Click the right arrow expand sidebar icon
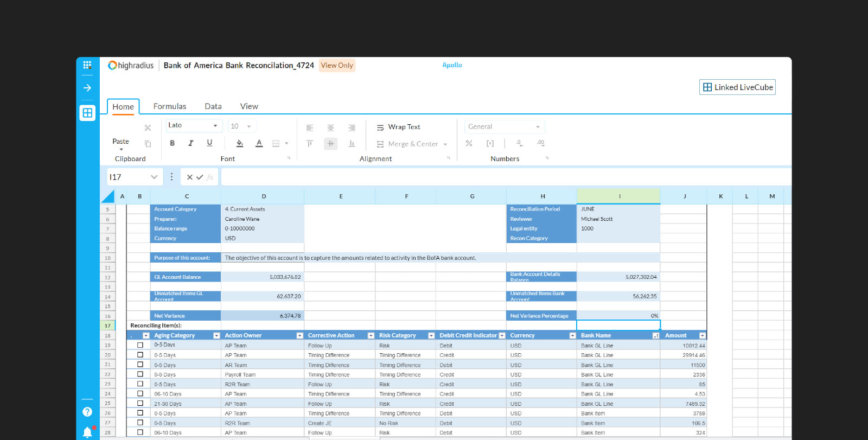The width and height of the screenshot is (868, 440). 87,88
